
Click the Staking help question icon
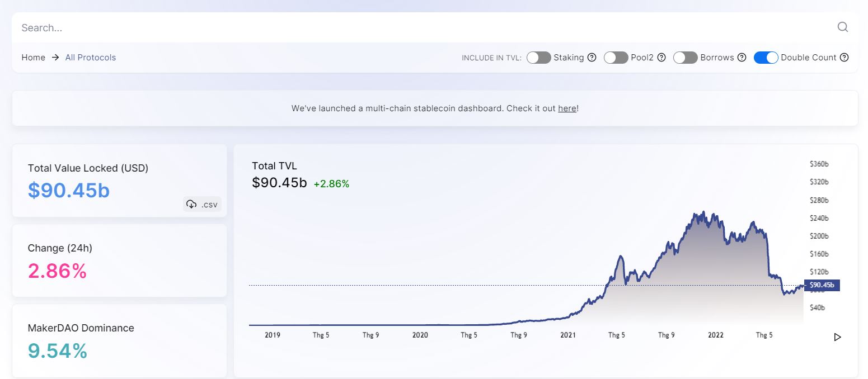pos(592,58)
